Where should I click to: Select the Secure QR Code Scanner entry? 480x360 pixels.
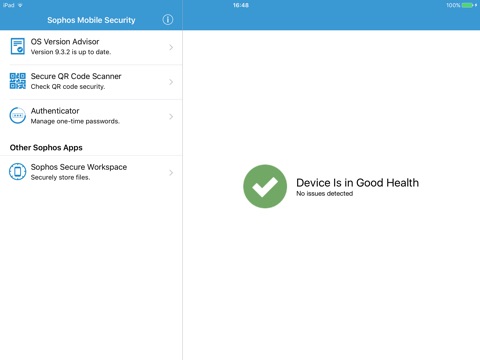click(91, 82)
